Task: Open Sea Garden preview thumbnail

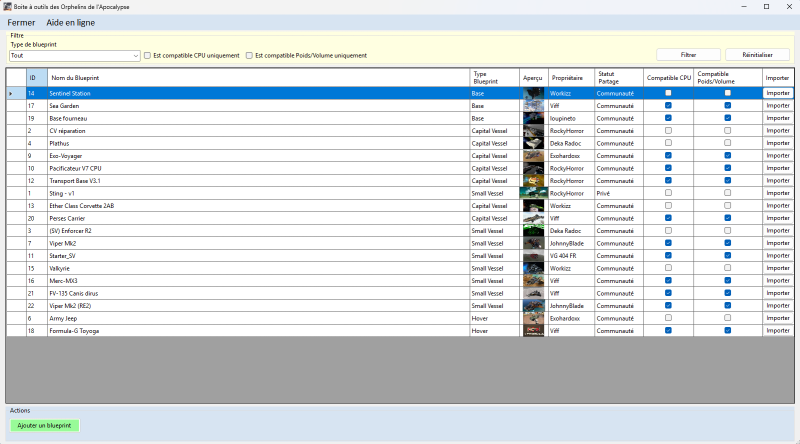Action: click(534, 106)
